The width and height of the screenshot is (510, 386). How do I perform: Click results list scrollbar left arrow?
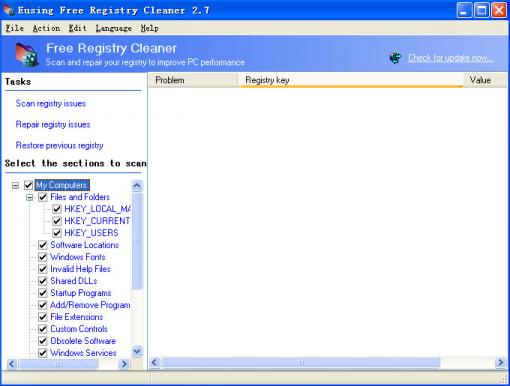coord(155,362)
